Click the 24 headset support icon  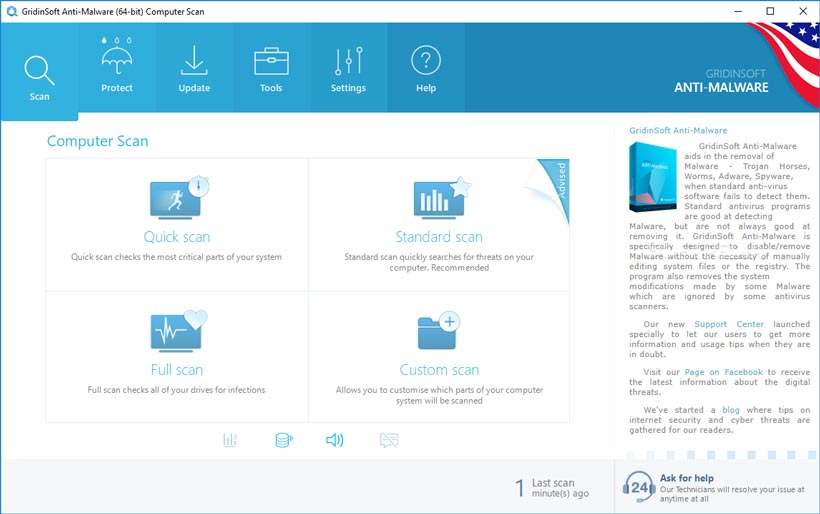click(639, 487)
